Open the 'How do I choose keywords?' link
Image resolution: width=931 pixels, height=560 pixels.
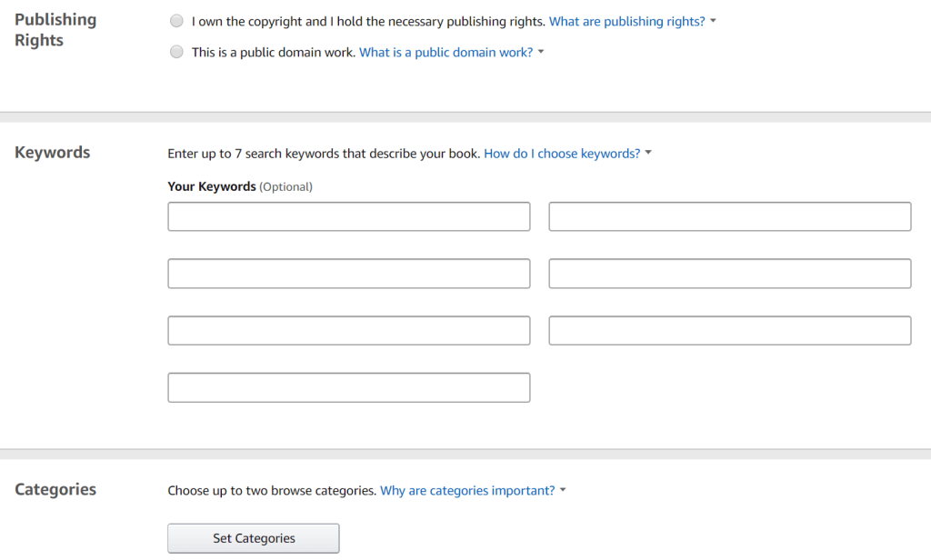pos(562,154)
